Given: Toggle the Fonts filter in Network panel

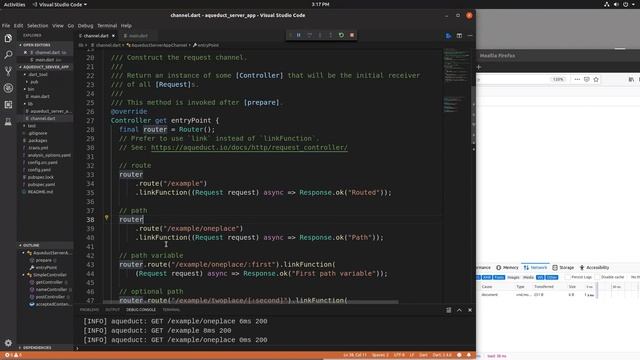Looking at the screenshot, I should (499, 277).
